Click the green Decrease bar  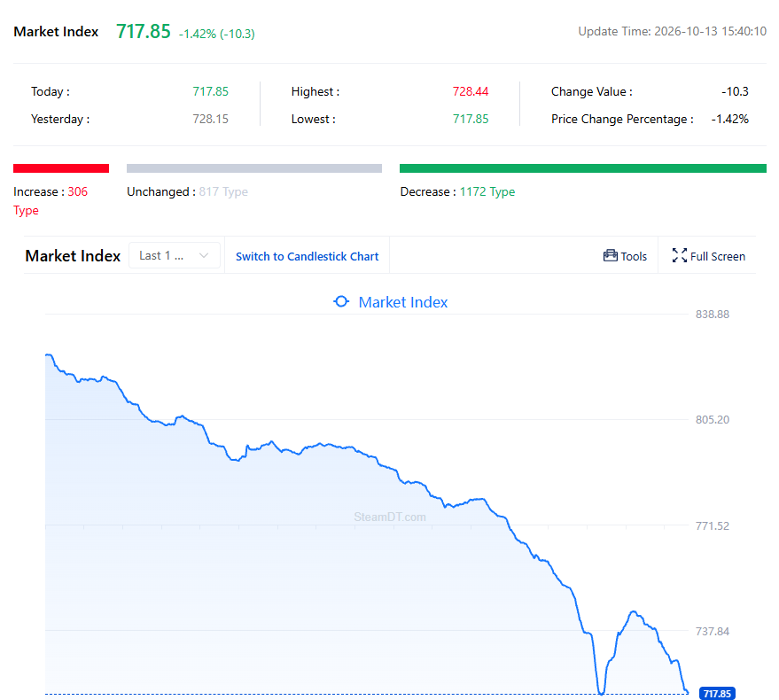pos(583,168)
